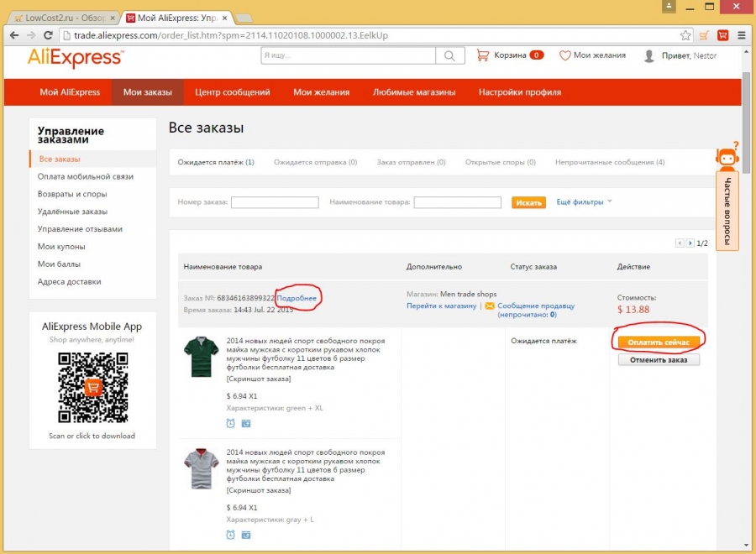Open the gray polo shirt thumbnail
756x554 pixels.
202,468
